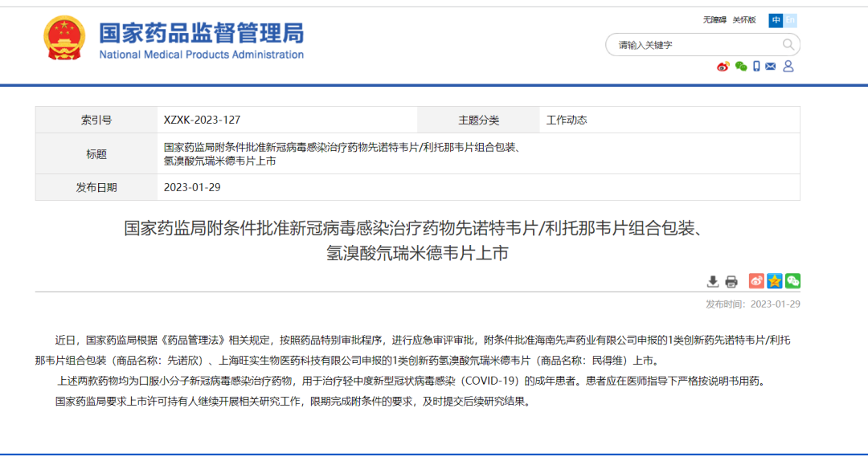Screen dimensions: 868x457
Task: Click the 工作动态 topic category value
Action: [567, 120]
